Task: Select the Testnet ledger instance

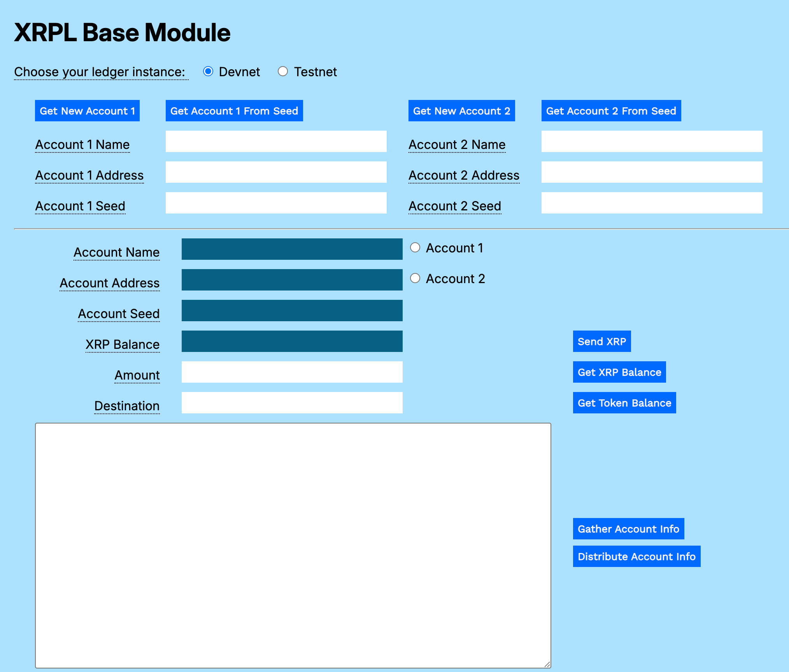Action: [283, 72]
